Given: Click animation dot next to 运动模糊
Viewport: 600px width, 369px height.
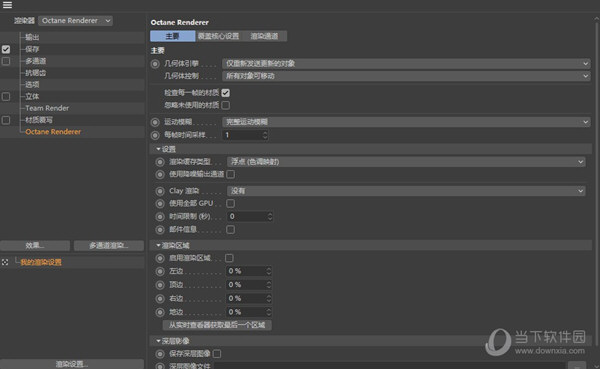Looking at the screenshot, I should (155, 122).
